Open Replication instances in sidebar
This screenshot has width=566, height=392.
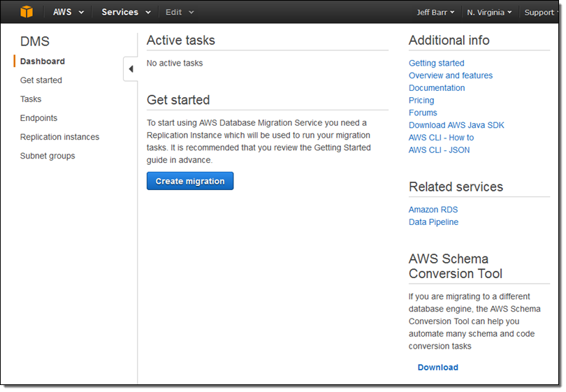pyautogui.click(x=60, y=137)
